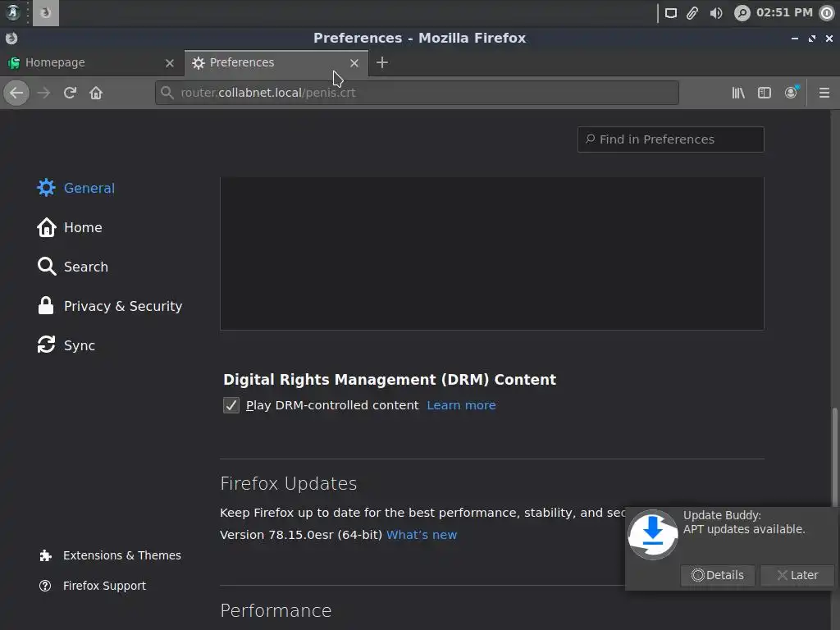Screen dimensions: 840x630
Task: Reload the current page
Action: pyautogui.click(x=70, y=93)
